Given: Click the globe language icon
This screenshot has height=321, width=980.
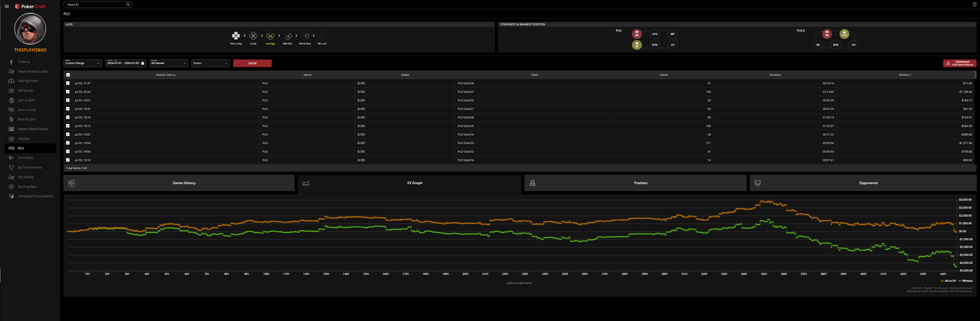Looking at the screenshot, I should coord(974,5).
